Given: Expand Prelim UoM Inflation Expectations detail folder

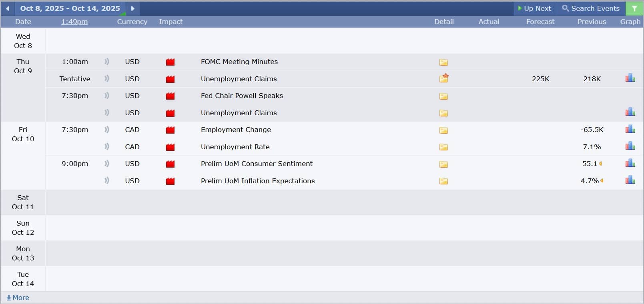Looking at the screenshot, I should pos(443,181).
